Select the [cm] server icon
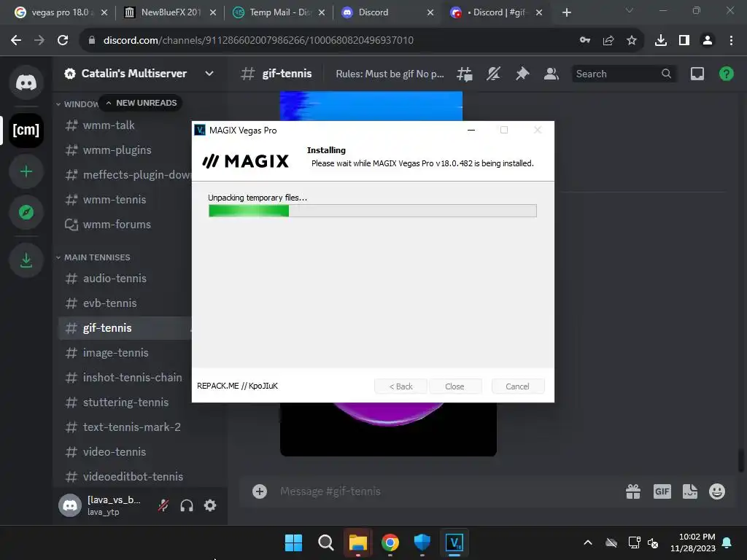Image resolution: width=747 pixels, height=560 pixels. pos(26,130)
